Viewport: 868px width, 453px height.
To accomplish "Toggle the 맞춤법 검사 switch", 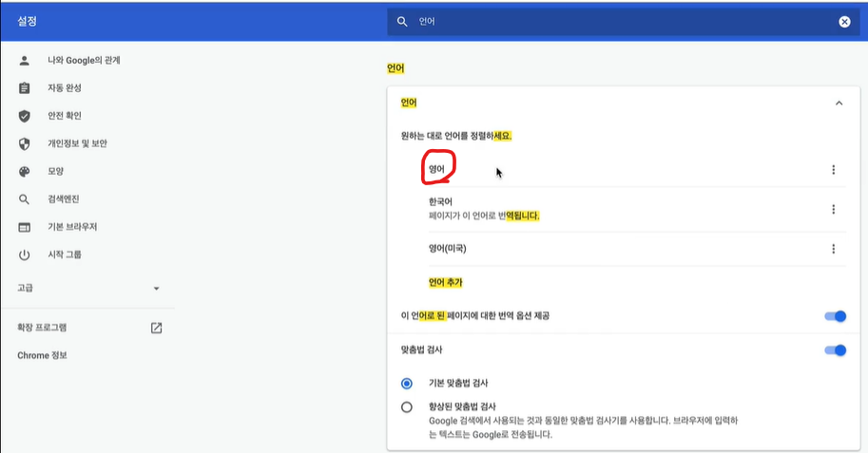I will tap(836, 350).
